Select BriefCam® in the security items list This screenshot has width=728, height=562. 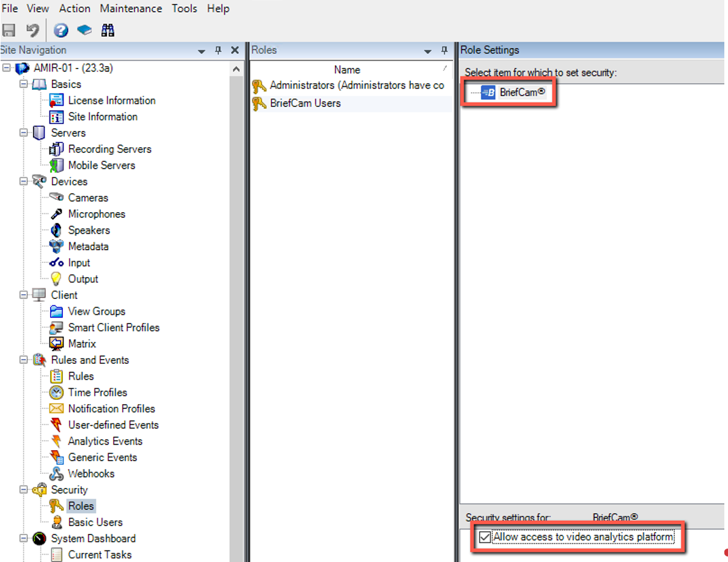(523, 92)
